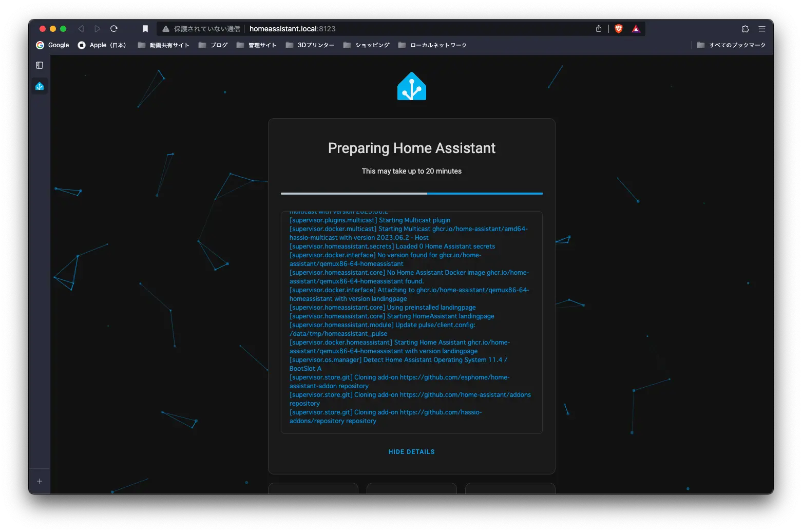This screenshot has height=532, width=802.
Task: Open the Google bookmark
Action: coord(52,45)
